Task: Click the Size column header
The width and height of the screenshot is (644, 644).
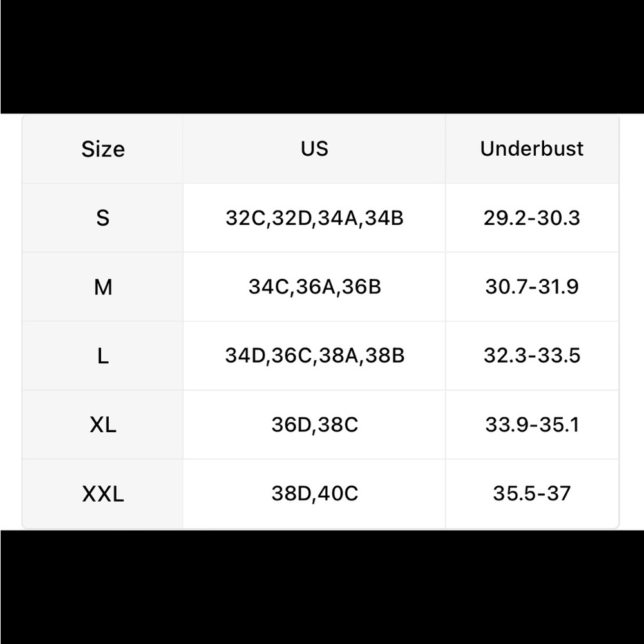Action: tap(102, 149)
